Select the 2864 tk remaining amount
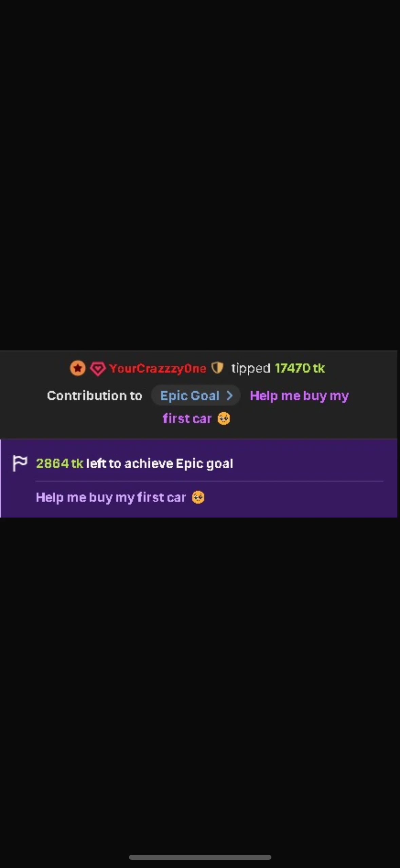 pos(59,464)
